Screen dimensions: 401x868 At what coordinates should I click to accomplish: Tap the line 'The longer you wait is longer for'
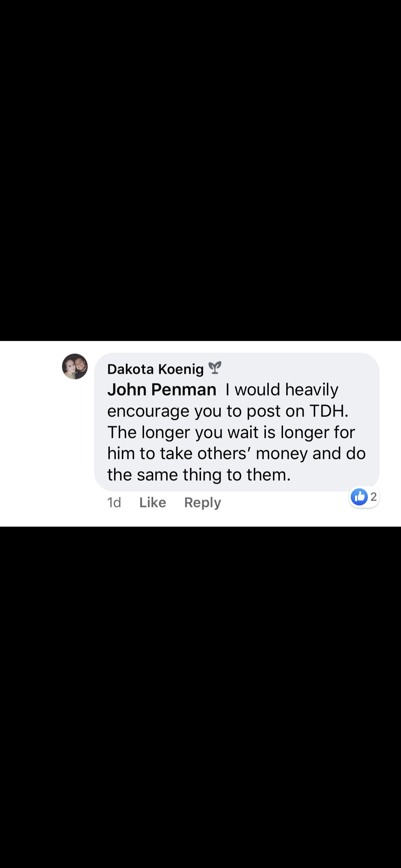[231, 432]
